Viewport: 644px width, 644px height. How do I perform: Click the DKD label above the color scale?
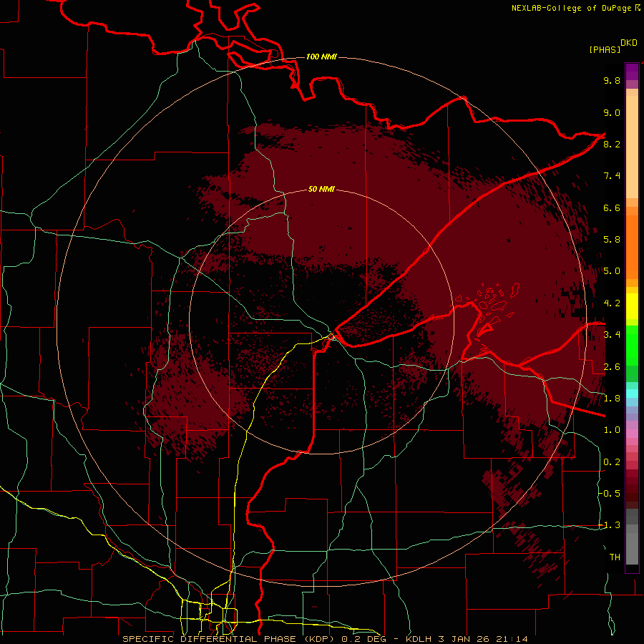click(629, 43)
